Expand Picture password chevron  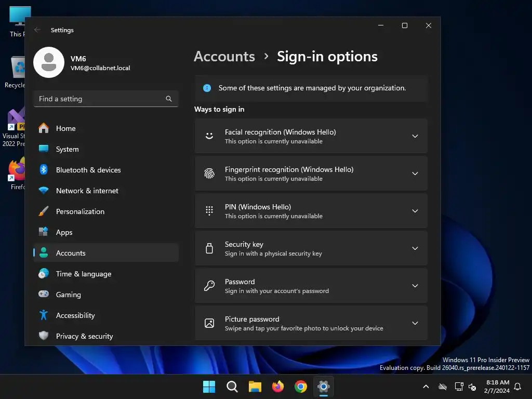(415, 323)
